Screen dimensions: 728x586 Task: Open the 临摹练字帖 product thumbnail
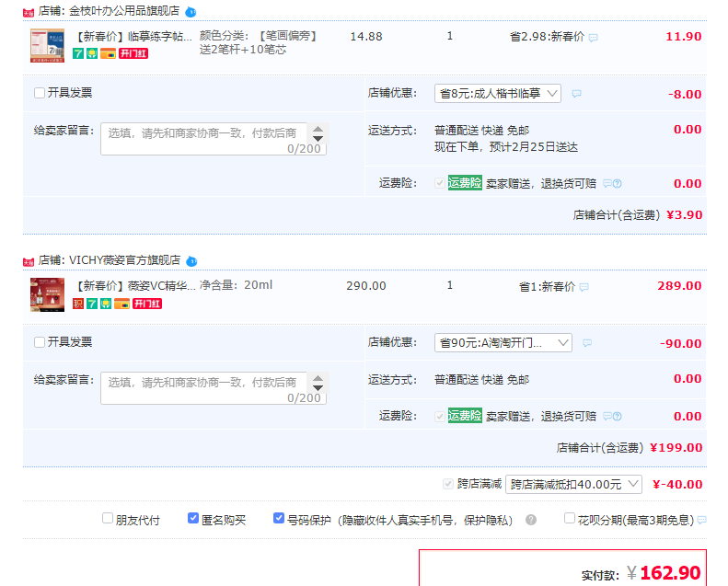coord(47,45)
